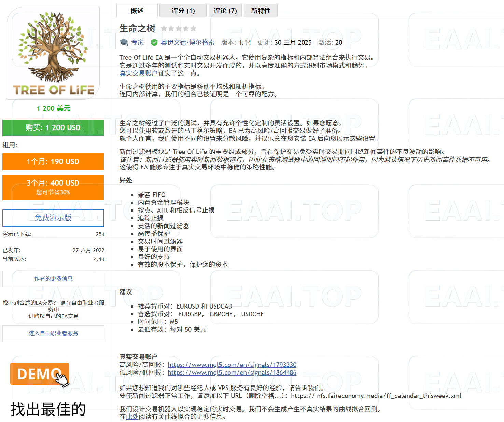Enter 进入自由职业者服务
Screen dimensions: 504x422
click(x=54, y=333)
